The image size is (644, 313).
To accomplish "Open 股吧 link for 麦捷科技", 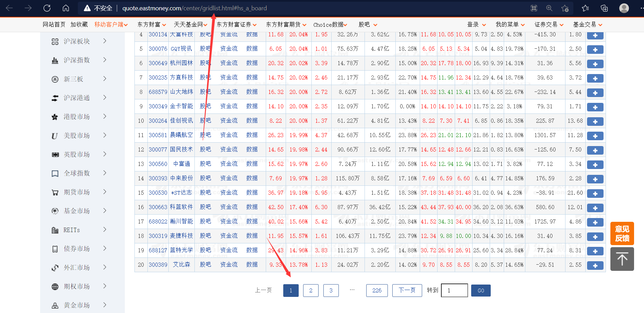I will click(205, 236).
